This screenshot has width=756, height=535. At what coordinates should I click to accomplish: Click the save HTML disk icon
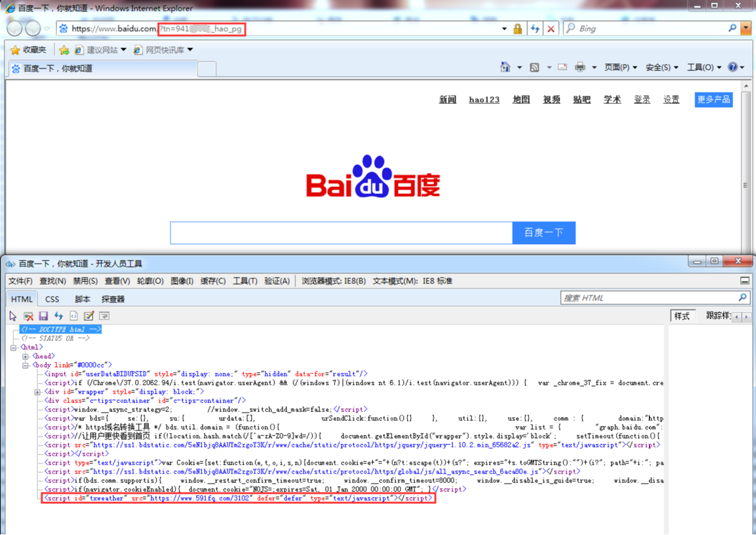click(43, 316)
